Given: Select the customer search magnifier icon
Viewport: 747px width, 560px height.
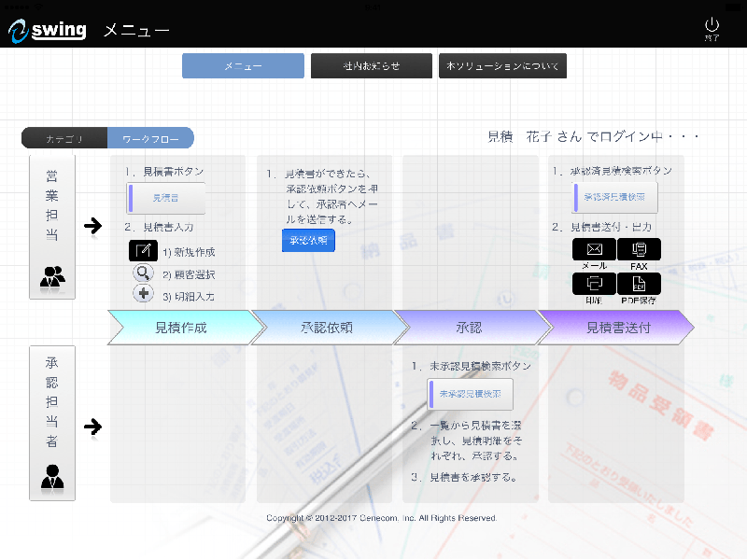Looking at the screenshot, I should click(143, 273).
